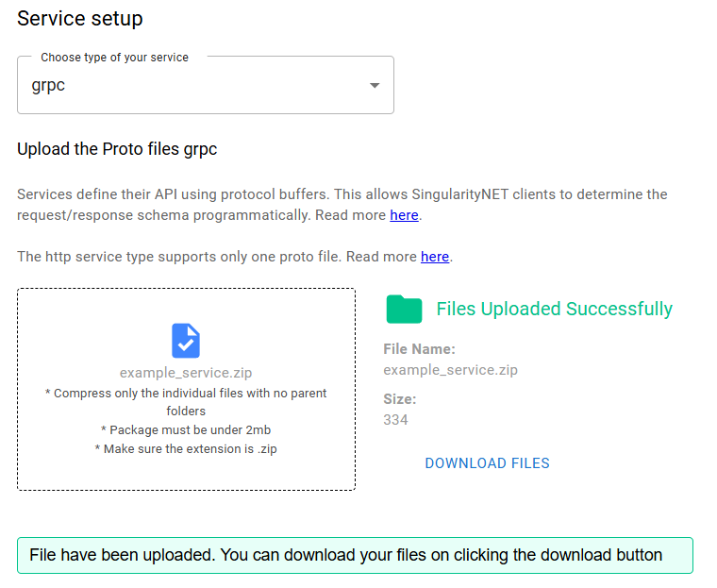Click the 'File Name:' label
Viewport: 717px width, 588px height.
pos(419,349)
